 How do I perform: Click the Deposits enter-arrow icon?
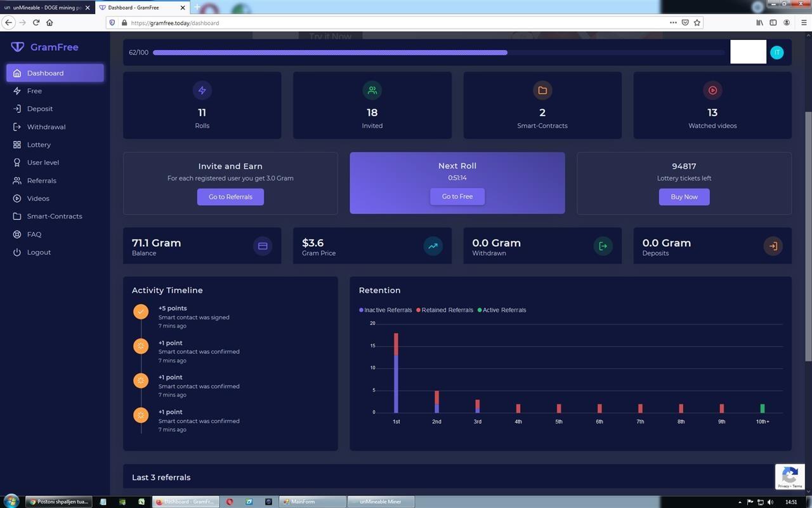[x=773, y=246]
